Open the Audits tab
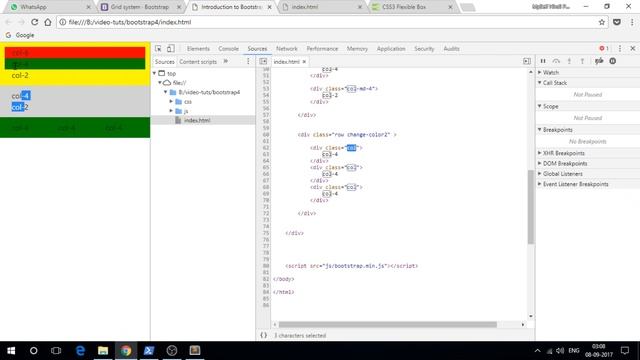Viewport: 640px width, 360px height. point(451,49)
